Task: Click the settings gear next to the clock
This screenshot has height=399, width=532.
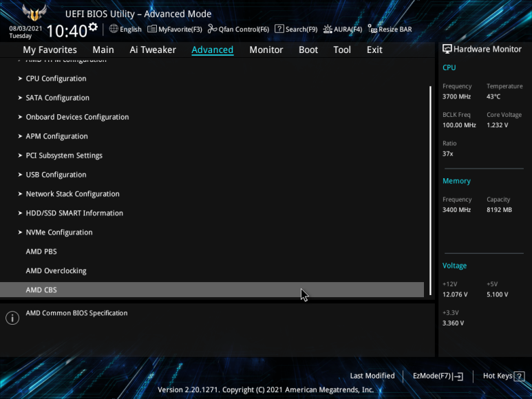Action: 93,27
